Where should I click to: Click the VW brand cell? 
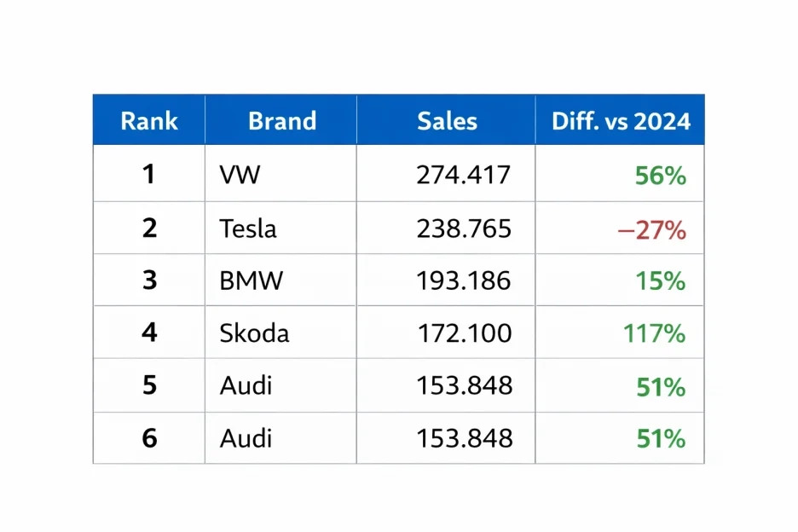[240, 175]
